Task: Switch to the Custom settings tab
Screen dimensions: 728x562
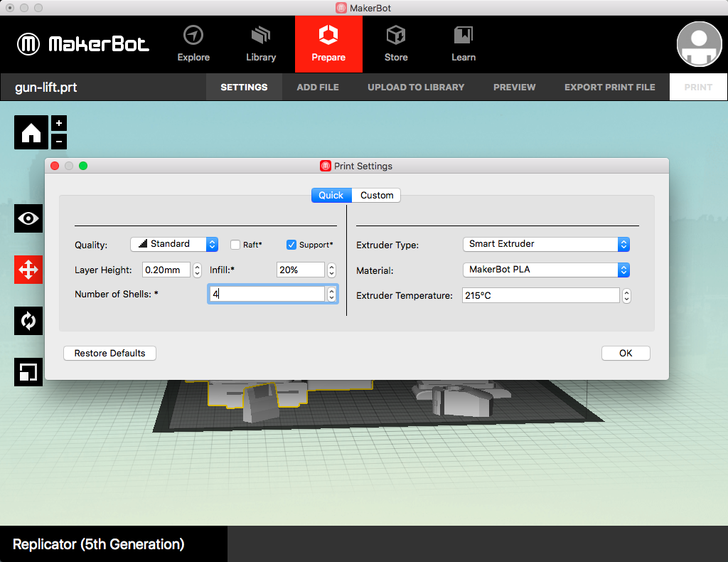Action: 377,195
